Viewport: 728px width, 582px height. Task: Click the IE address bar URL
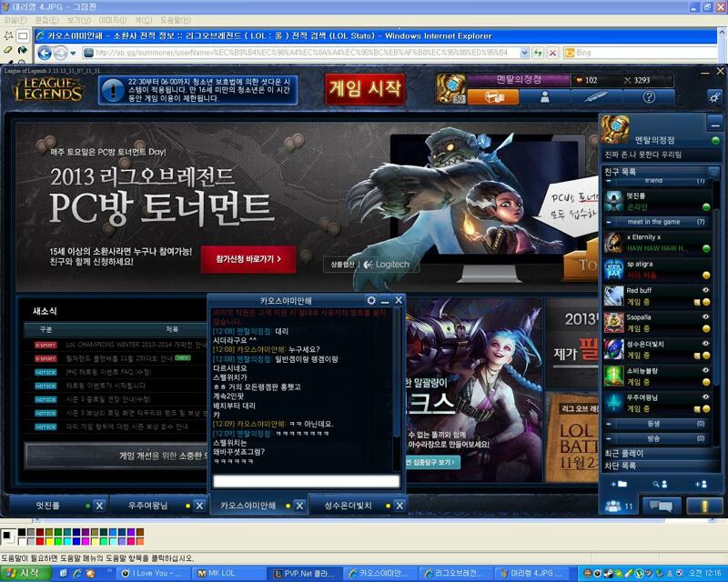302,53
